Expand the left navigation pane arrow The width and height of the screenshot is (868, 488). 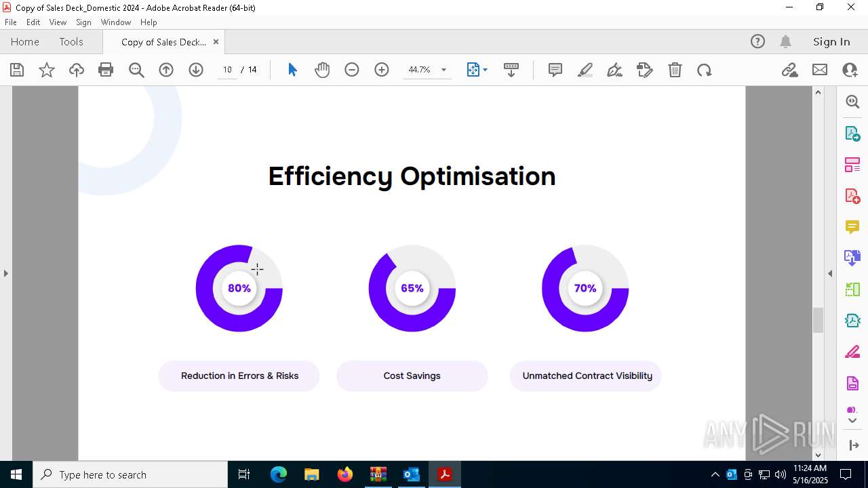click(x=5, y=273)
